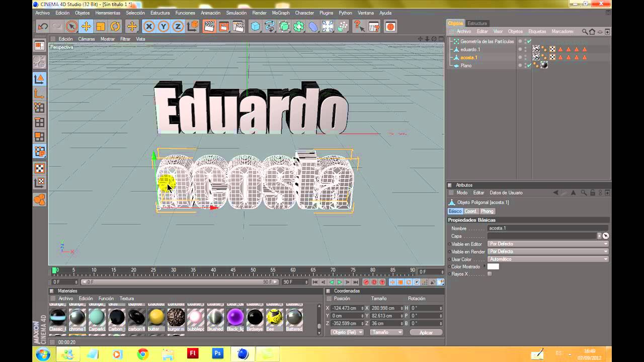This screenshot has height=362, width=644.
Task: Select the purple Black_lig material sphere
Action: point(235,317)
